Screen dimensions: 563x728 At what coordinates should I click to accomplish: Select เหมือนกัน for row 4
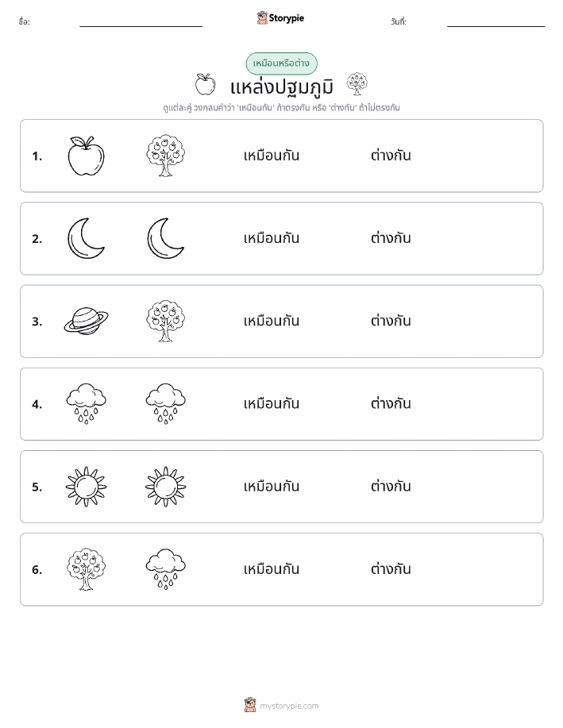[x=272, y=403]
